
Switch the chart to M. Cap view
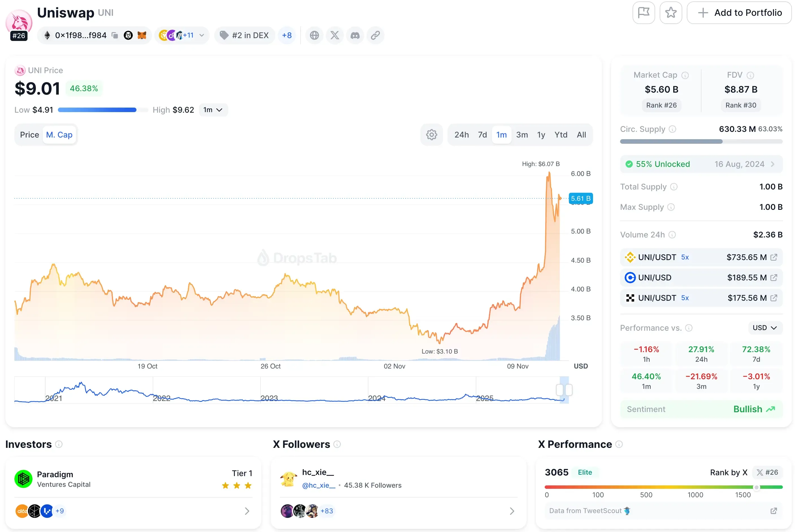pos(59,135)
